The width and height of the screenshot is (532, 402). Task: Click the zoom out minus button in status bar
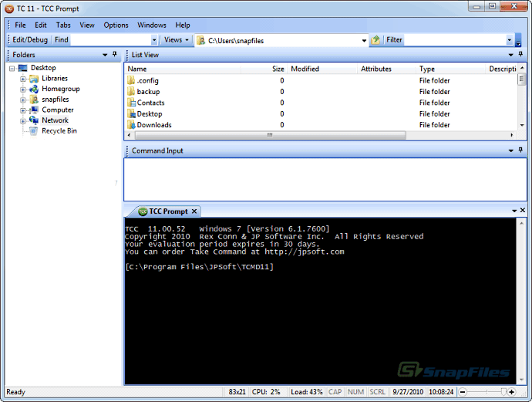[x=463, y=392]
